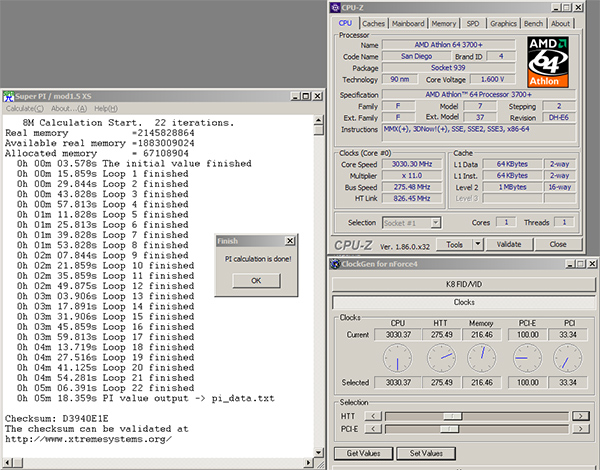The image size is (600, 470).
Task: Click Super PI horizontal scrollbar left arrow
Action: coord(8,463)
